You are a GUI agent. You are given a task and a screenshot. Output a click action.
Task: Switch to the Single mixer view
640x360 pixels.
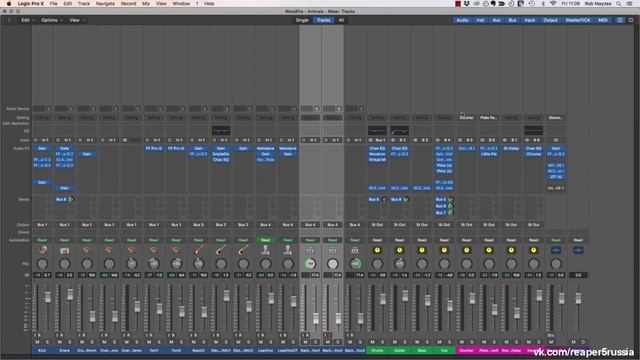302,20
